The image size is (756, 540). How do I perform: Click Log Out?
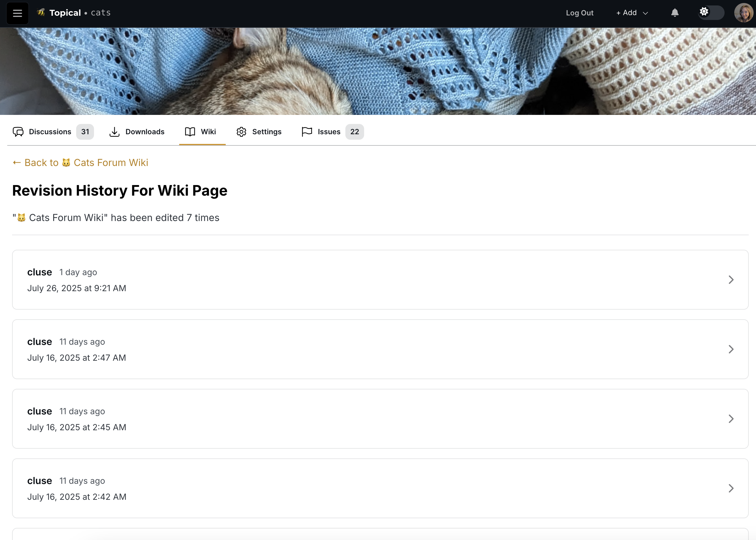click(580, 13)
